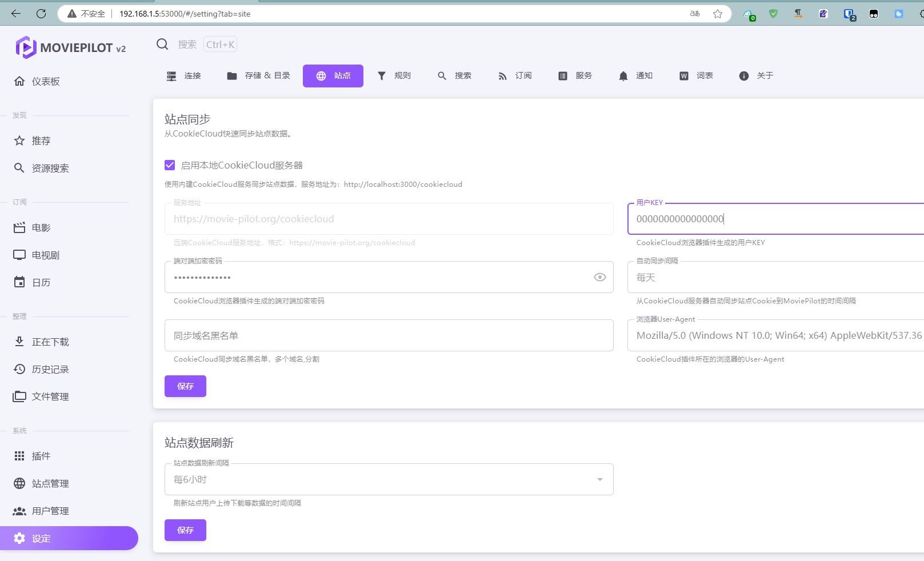Screen dimensions: 924x561
Task: Switch to the 服务 tab
Action: coord(575,75)
